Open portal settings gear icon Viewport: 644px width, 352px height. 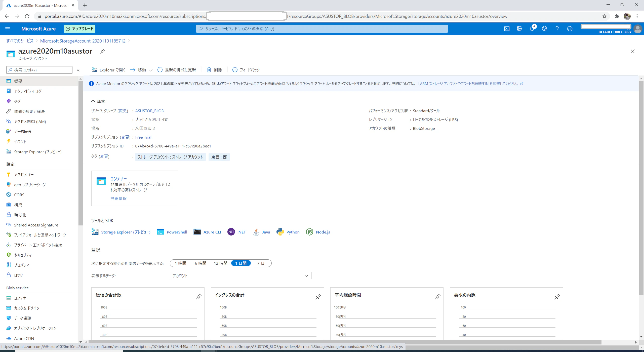545,29
